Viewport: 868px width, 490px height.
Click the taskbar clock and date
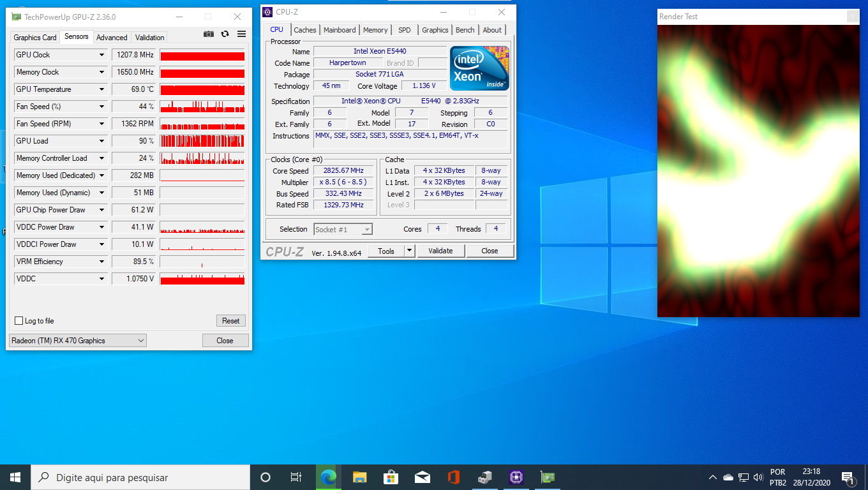coord(811,477)
